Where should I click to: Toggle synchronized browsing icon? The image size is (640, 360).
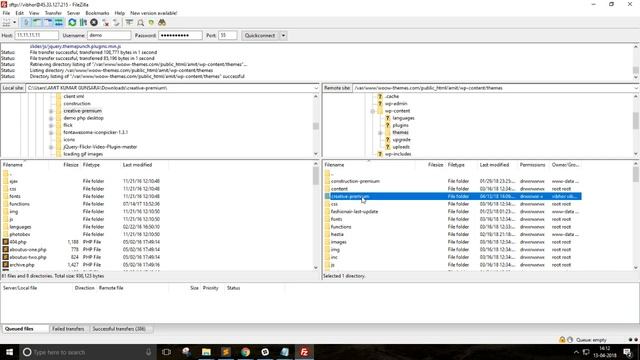click(151, 22)
